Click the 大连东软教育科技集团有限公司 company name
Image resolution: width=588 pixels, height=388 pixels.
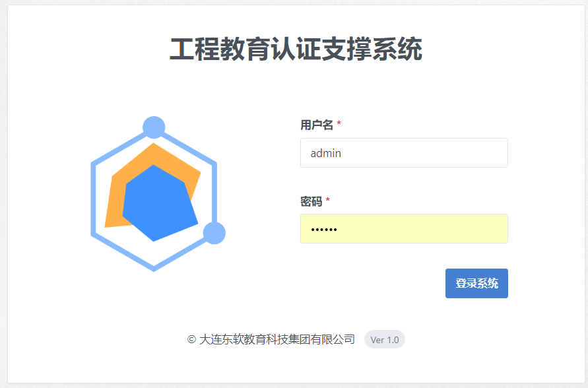pos(277,340)
